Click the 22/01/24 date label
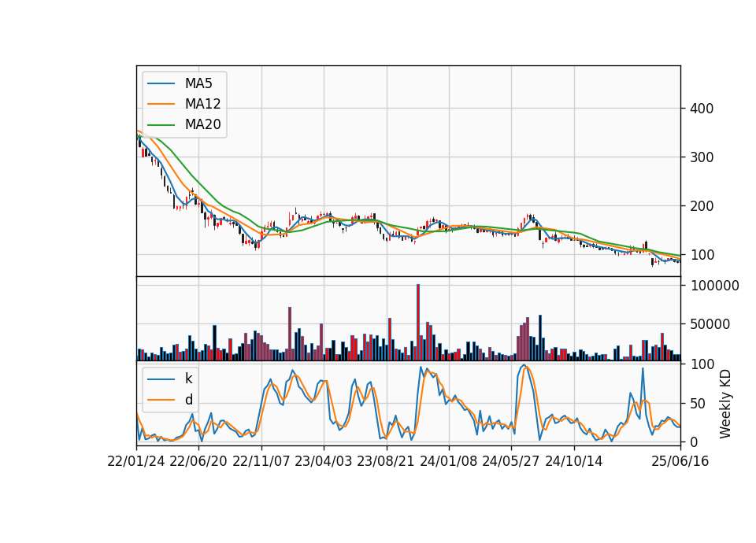Screen dimensions: 756x543 click(136, 461)
